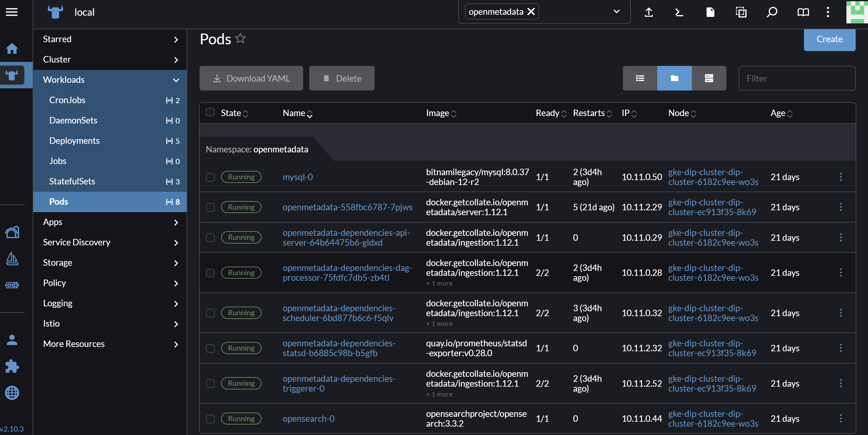The height and width of the screenshot is (435, 868).
Task: Open Users & Authentication icon
Action: pos(12,340)
